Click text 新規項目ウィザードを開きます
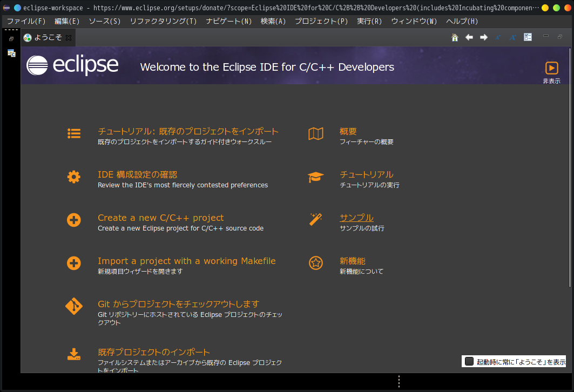Screen dimensions: 574x392 pos(140,271)
